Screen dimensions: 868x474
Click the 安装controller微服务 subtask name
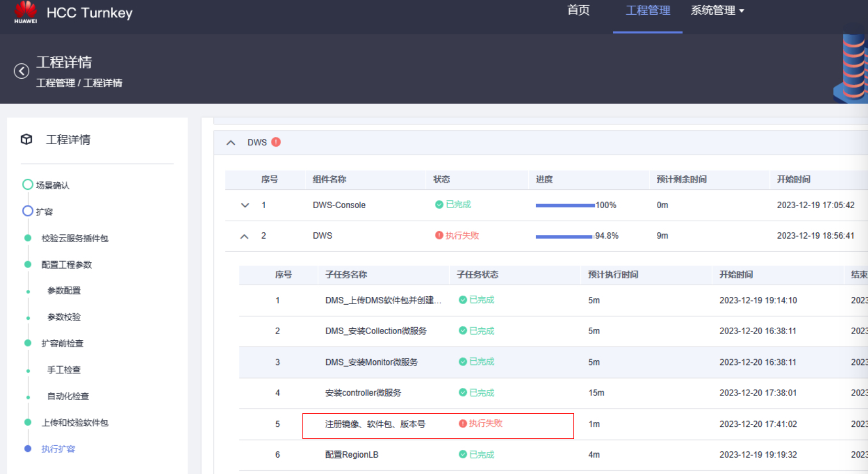pos(363,393)
